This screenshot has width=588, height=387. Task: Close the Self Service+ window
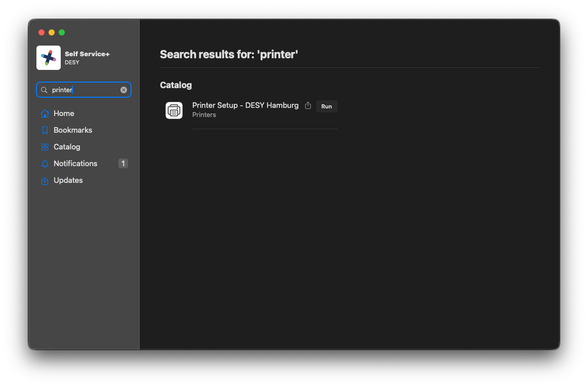coord(41,32)
